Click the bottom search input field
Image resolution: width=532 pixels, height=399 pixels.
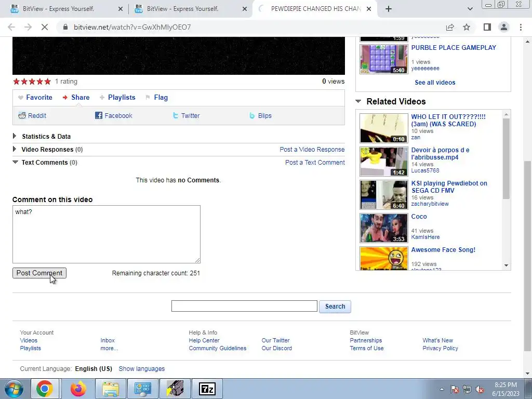pos(244,306)
